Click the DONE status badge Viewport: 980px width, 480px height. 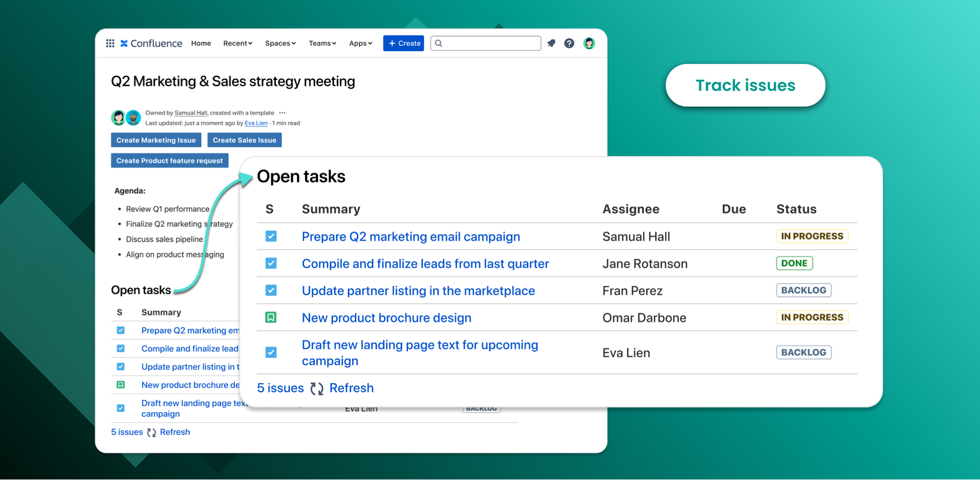click(x=794, y=263)
